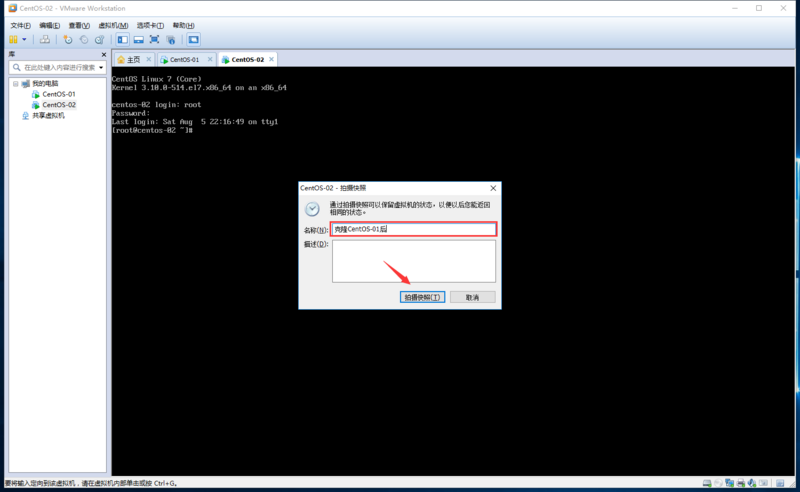The width and height of the screenshot is (800, 492).
Task: Open the 文件(F) menu
Action: pos(20,26)
